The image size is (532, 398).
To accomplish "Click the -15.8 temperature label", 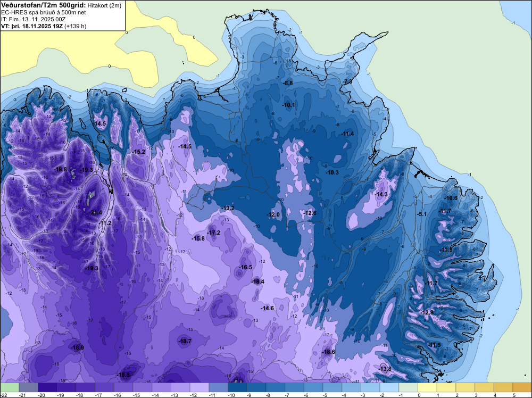I will pyautogui.click(x=198, y=238).
